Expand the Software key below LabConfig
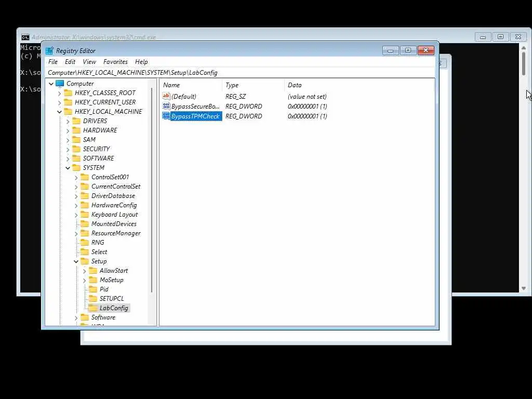The image size is (532, 399). click(76, 317)
